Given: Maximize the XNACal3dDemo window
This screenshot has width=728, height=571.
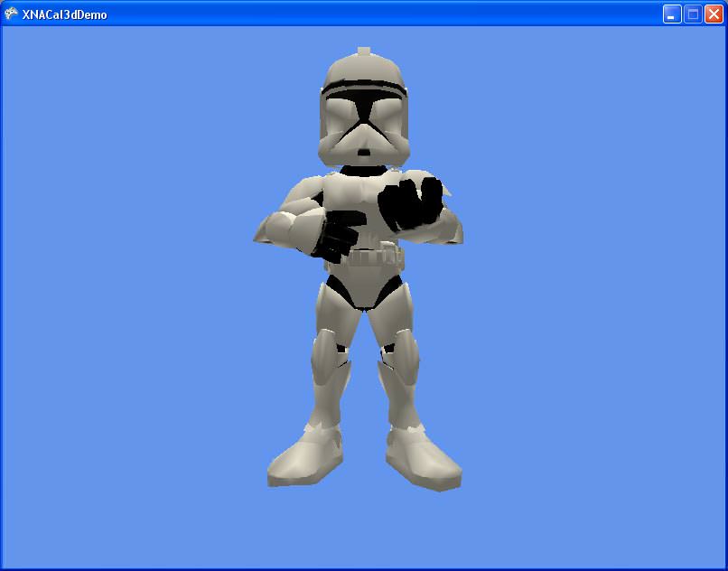Looking at the screenshot, I should point(693,14).
